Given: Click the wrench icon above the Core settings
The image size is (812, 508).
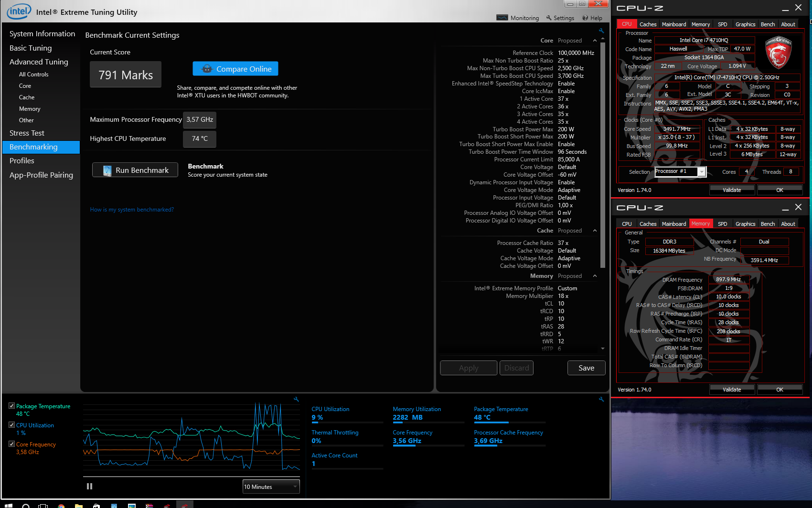Looking at the screenshot, I should click(x=601, y=31).
